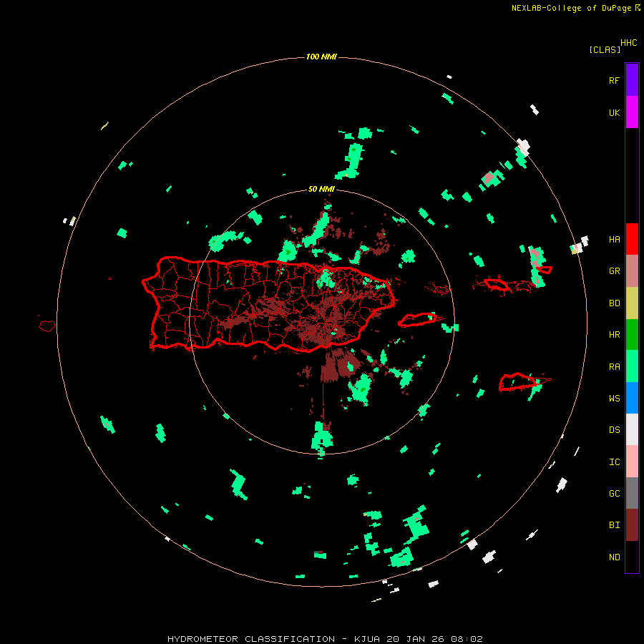Click the "08:02" timestamp text

click(467, 639)
